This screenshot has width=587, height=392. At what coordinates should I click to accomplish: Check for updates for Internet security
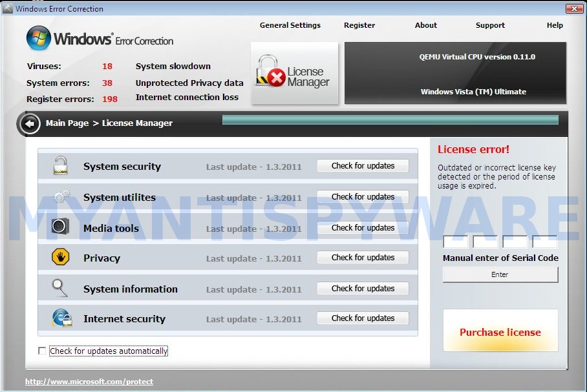click(x=363, y=318)
